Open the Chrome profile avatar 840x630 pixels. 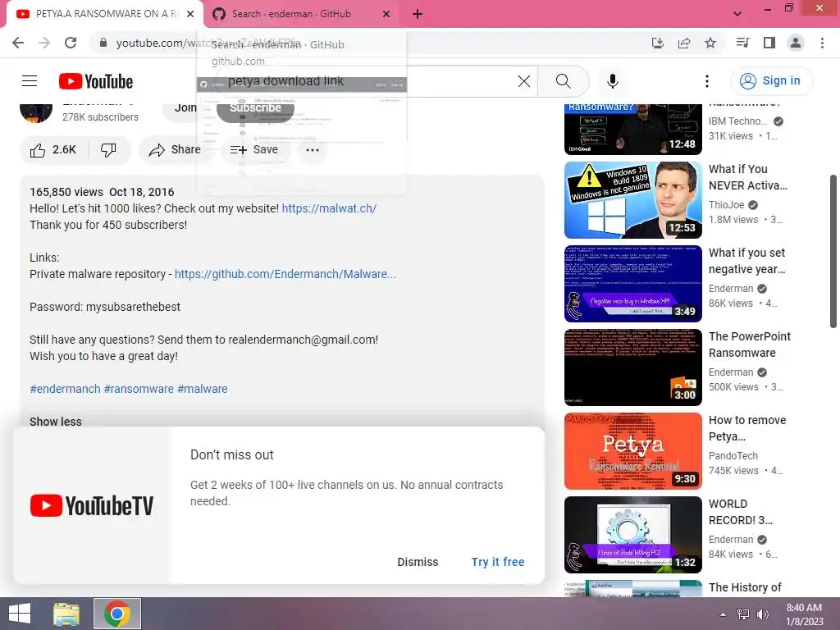coord(796,43)
